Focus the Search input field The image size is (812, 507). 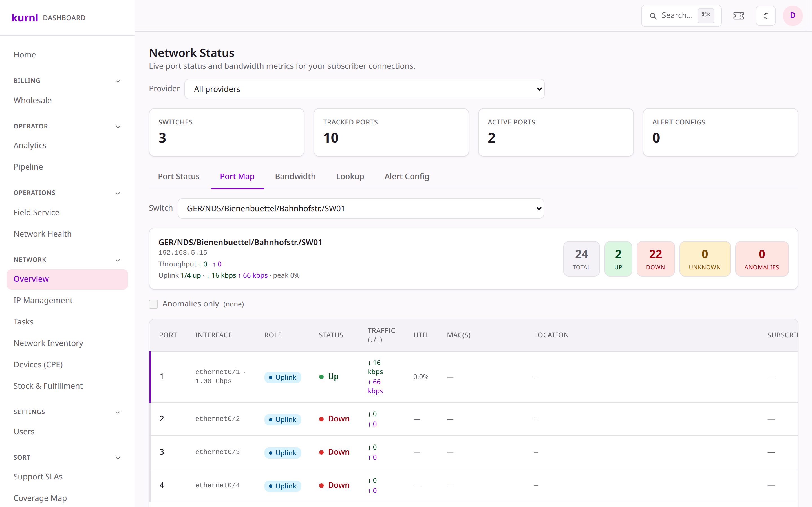click(681, 16)
